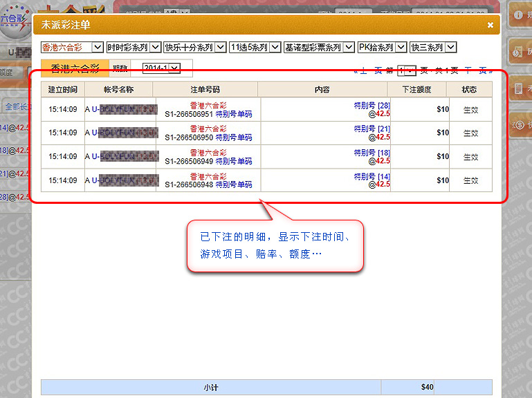Open the 香港六合彩 lottery dropdown
Image resolution: width=532 pixels, height=398 pixels.
(72, 48)
